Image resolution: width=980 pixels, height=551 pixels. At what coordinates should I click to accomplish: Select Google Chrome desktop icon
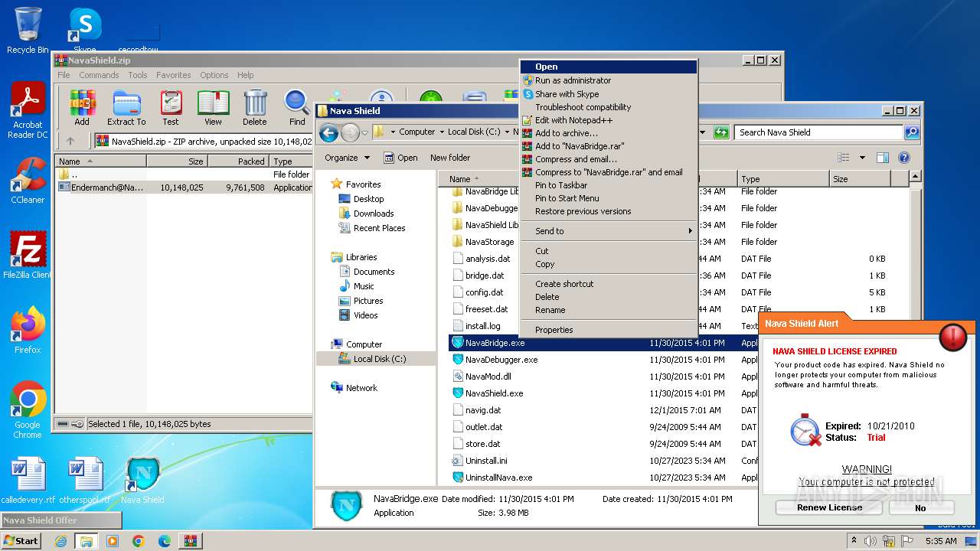[x=28, y=410]
